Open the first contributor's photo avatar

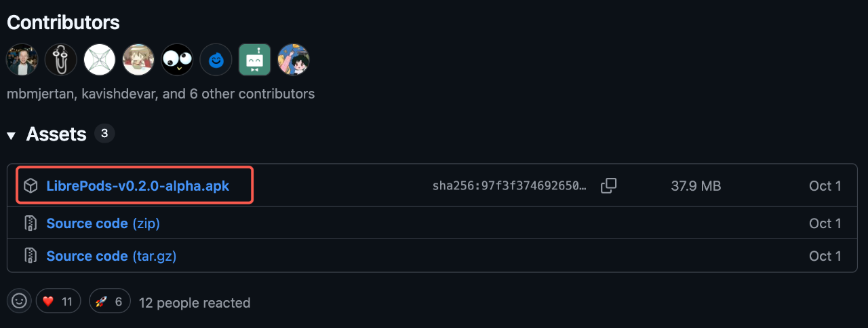tap(22, 60)
